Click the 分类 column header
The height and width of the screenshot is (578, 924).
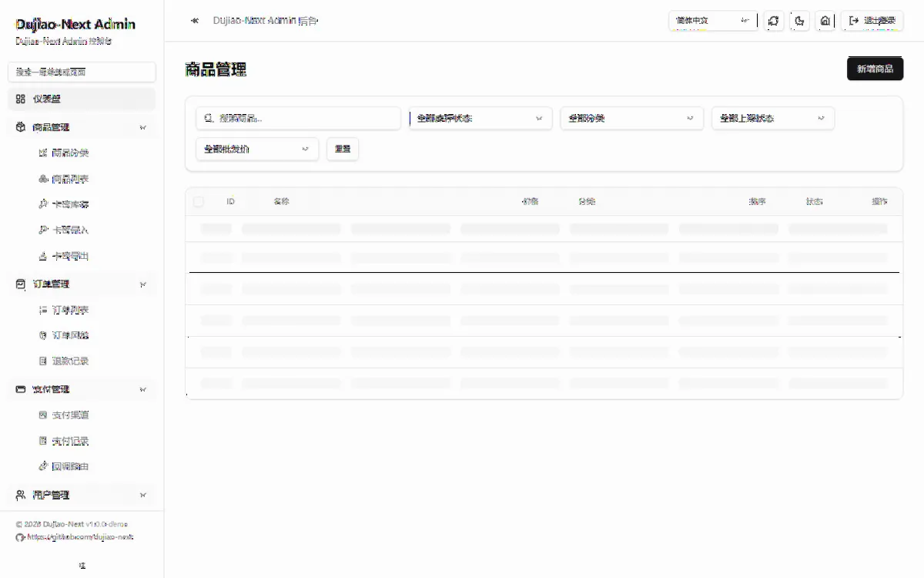coord(587,201)
